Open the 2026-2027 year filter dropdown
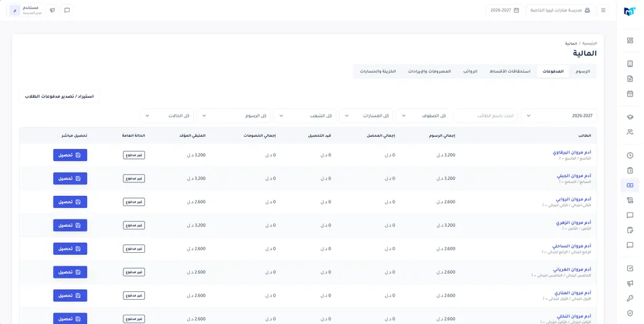This screenshot has width=644, height=324. point(559,116)
